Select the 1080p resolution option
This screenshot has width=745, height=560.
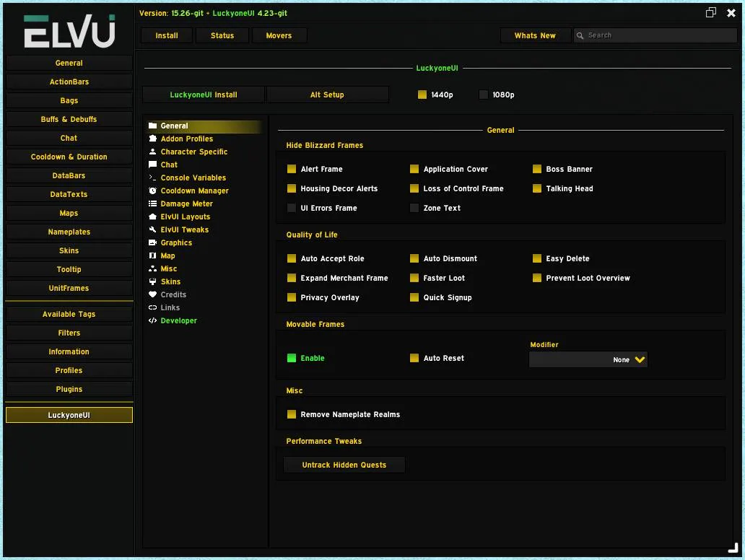click(x=484, y=95)
